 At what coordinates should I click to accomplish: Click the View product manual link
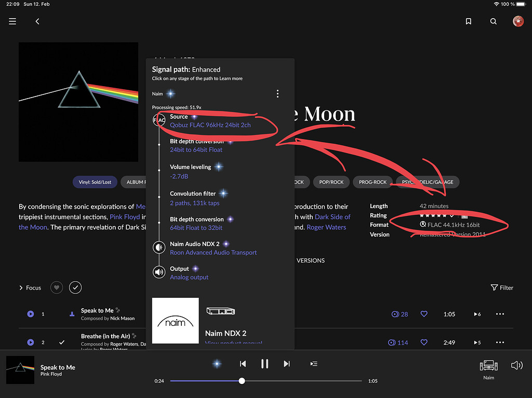(233, 343)
